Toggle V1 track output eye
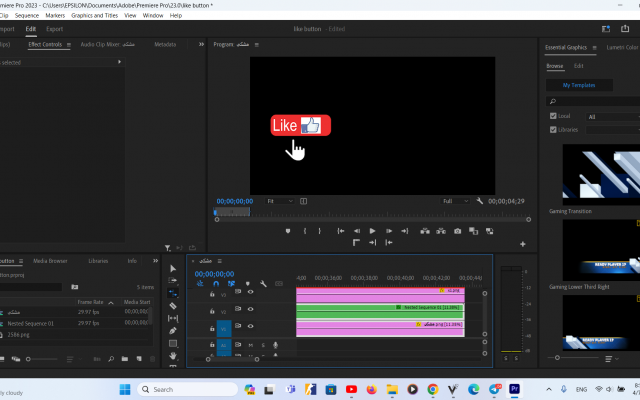 (x=251, y=326)
